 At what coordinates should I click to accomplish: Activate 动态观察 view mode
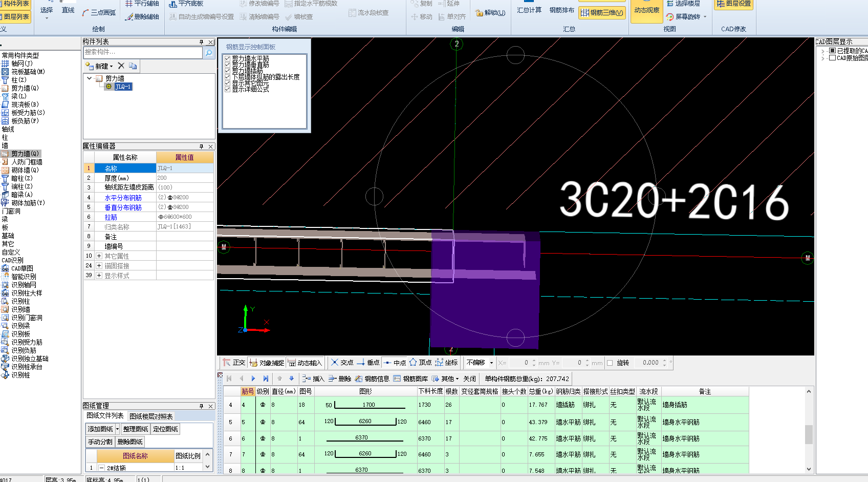646,11
